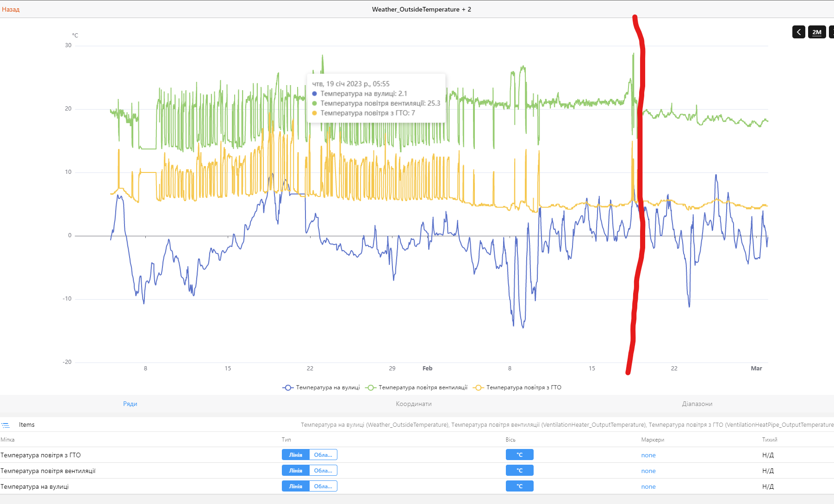Viewport: 834px width, 504px height.
Task: Open °C axis selector for Температура на вулиці
Action: pyautogui.click(x=519, y=486)
